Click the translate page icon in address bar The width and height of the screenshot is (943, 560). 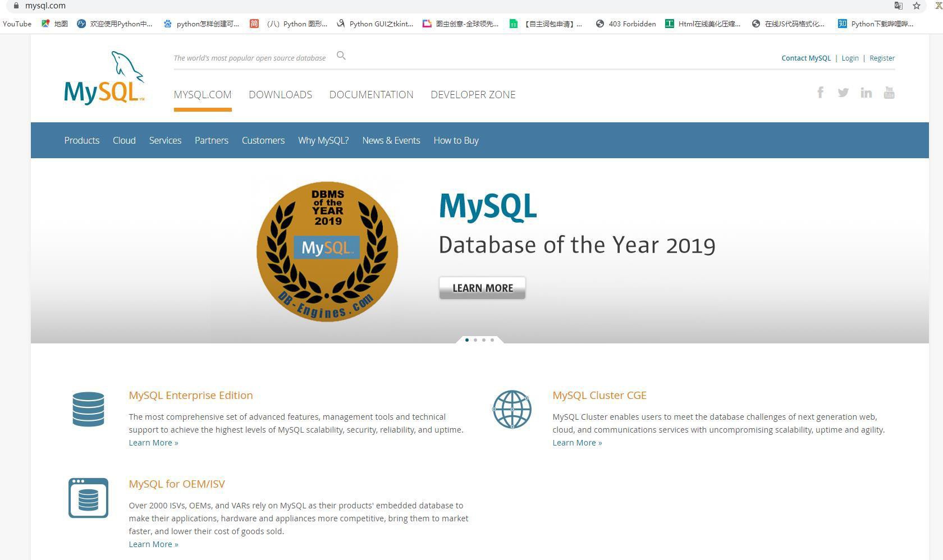(898, 6)
